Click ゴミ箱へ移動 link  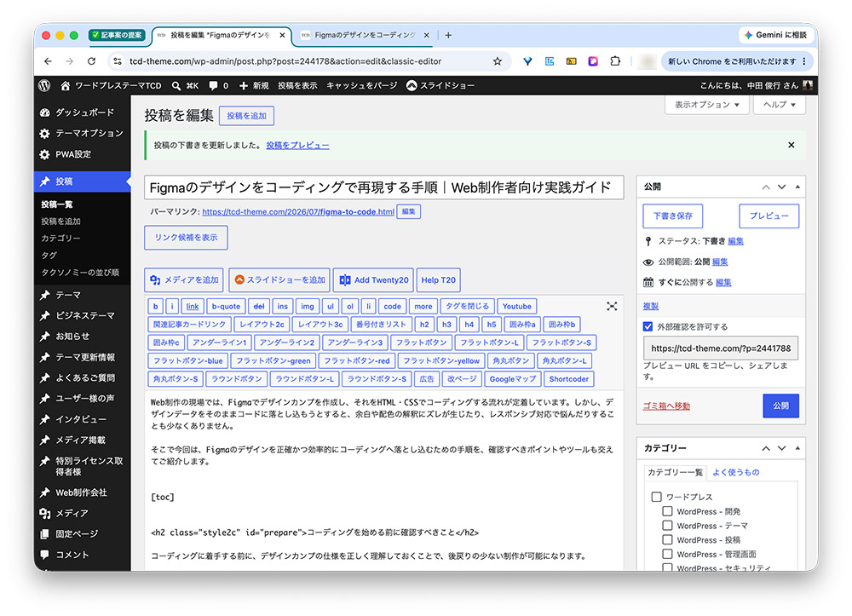click(666, 406)
